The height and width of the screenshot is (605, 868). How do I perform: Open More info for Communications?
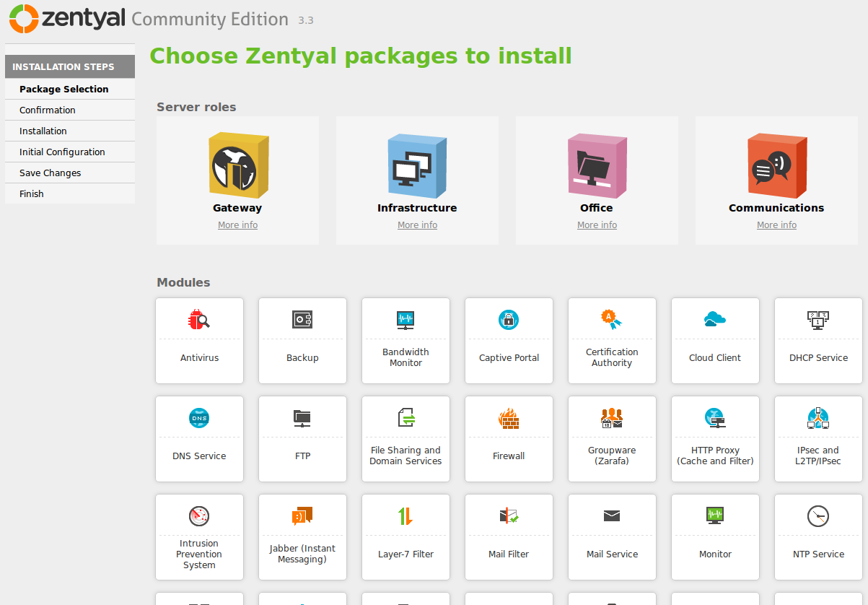776,225
